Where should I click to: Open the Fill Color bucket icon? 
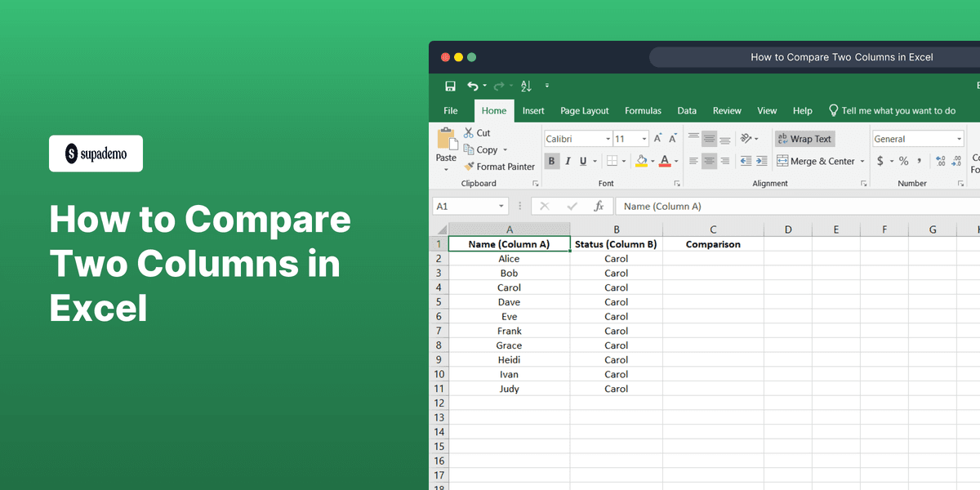[642, 161]
